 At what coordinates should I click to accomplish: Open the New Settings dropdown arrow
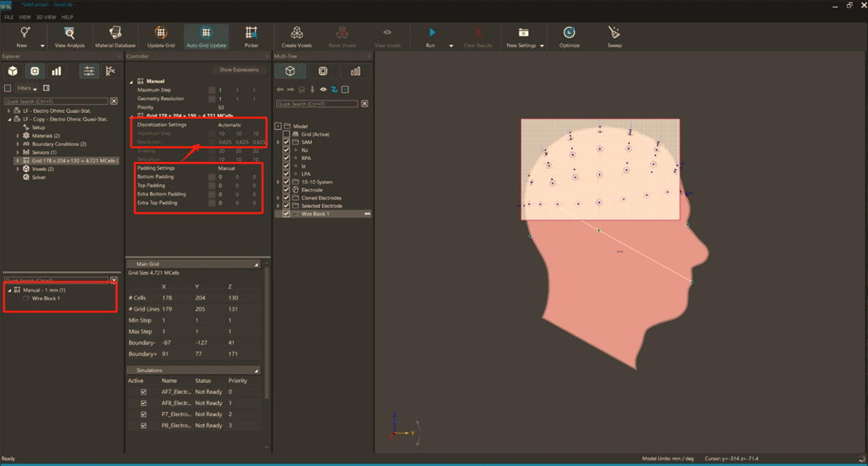[x=542, y=46]
